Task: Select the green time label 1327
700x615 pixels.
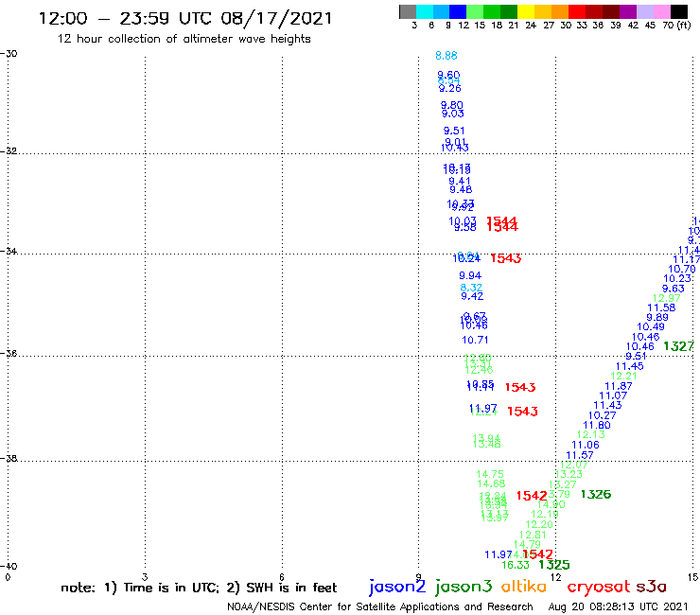Action: tap(678, 346)
